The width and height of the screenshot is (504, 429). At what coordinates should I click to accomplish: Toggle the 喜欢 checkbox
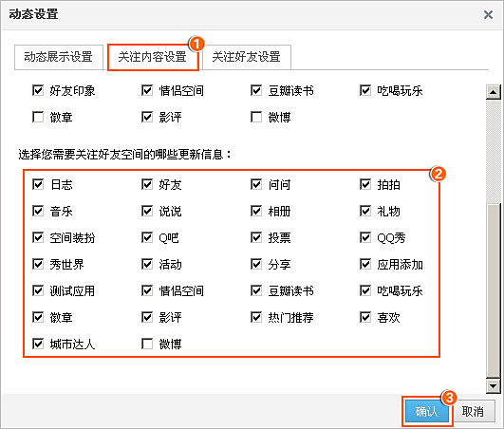[x=365, y=318]
